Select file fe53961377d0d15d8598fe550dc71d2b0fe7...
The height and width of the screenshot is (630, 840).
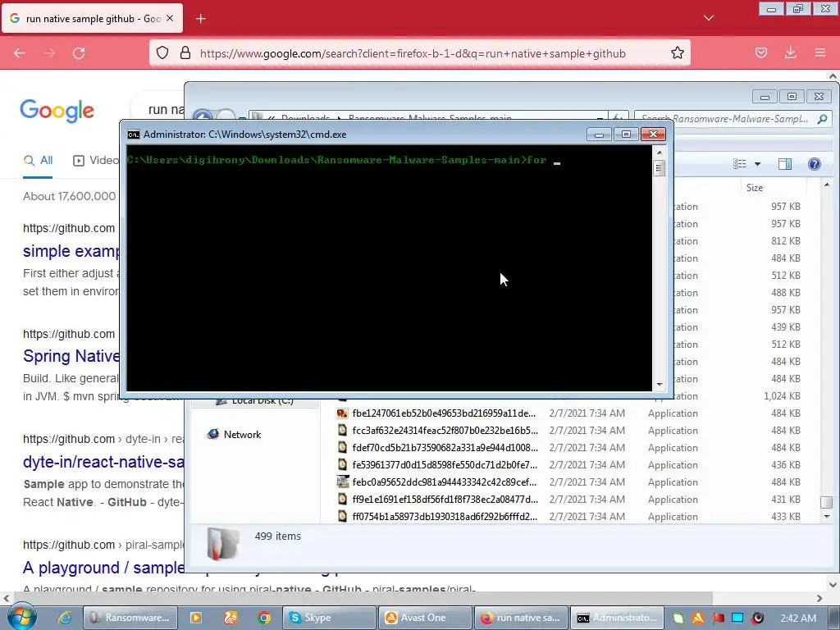tap(445, 464)
